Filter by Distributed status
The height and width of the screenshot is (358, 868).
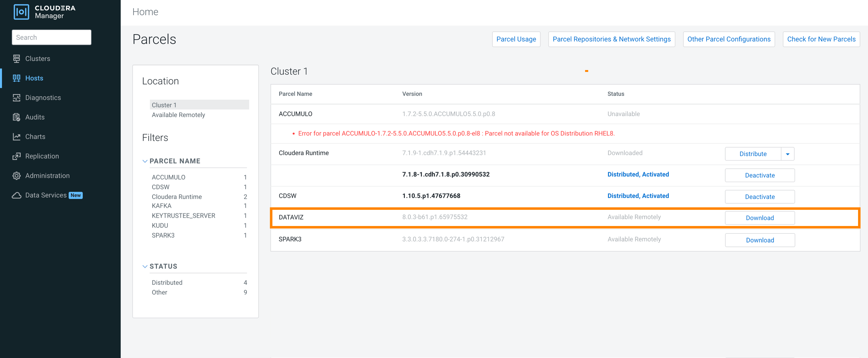click(167, 282)
